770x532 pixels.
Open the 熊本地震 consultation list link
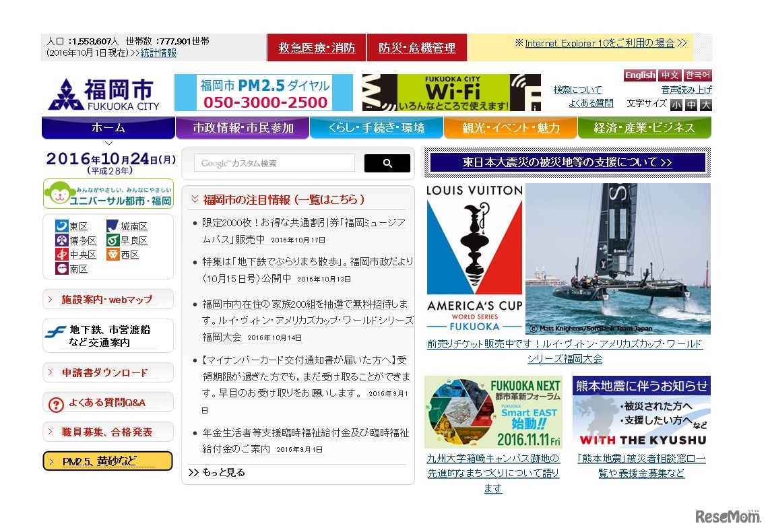point(641,465)
